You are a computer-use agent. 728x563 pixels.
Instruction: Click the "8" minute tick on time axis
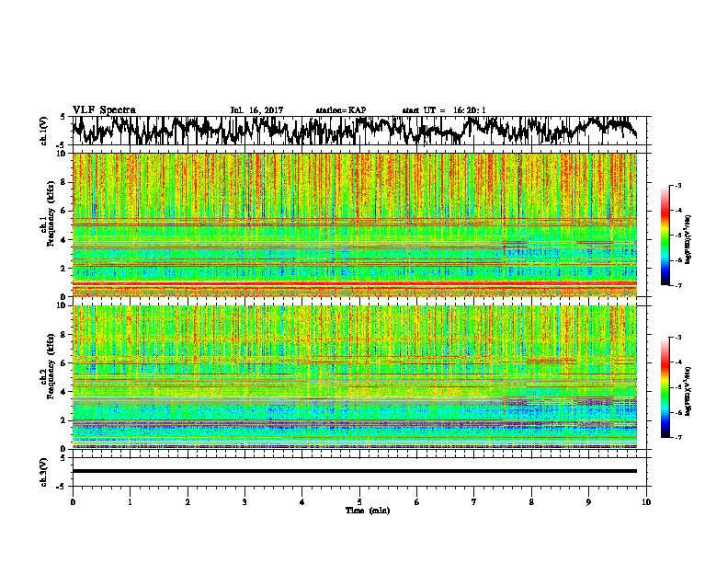[x=531, y=502]
